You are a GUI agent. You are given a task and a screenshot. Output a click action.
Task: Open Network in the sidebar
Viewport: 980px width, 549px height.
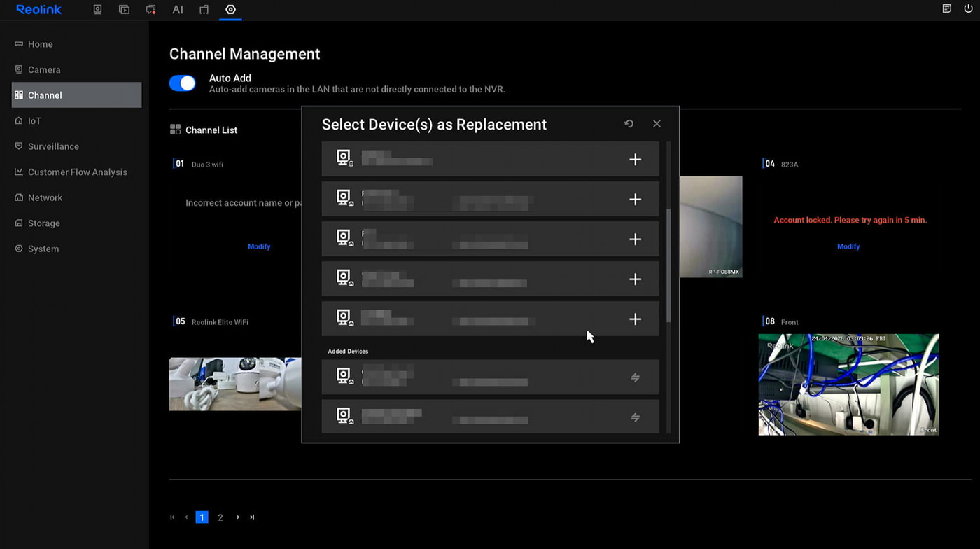[x=76, y=197]
